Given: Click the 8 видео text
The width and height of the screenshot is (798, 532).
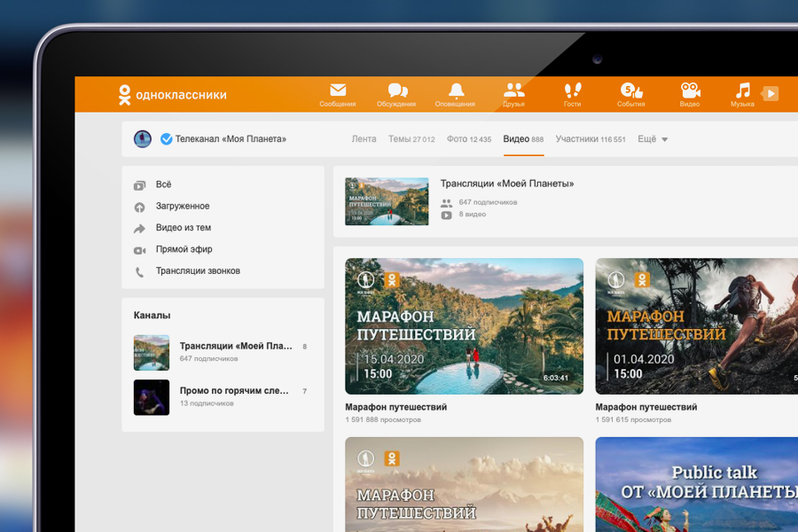Looking at the screenshot, I should pyautogui.click(x=473, y=215).
